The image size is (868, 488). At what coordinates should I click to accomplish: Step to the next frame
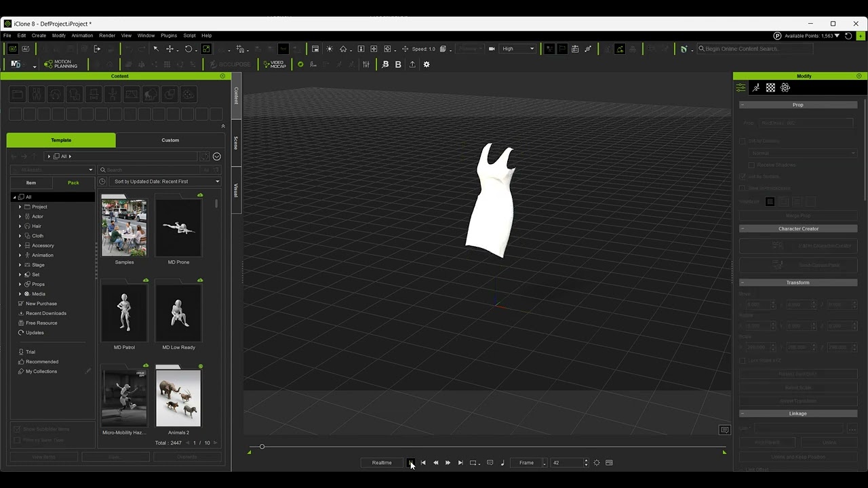click(x=448, y=463)
